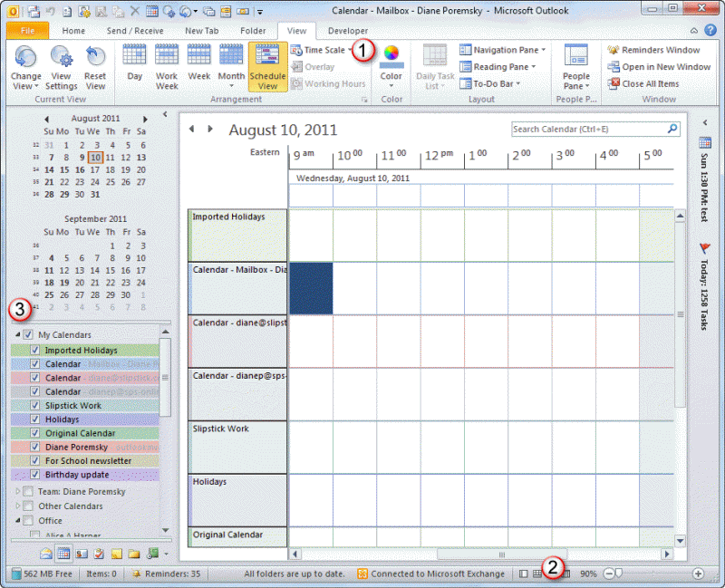This screenshot has width=725, height=588.
Task: Toggle the My Calendars group checkbox
Action: (28, 334)
